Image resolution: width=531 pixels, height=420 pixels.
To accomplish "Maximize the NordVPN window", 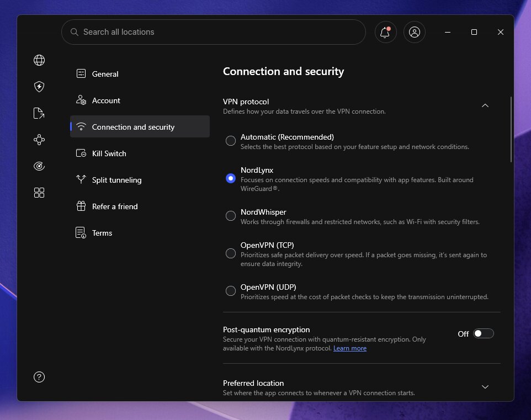I will [x=474, y=32].
